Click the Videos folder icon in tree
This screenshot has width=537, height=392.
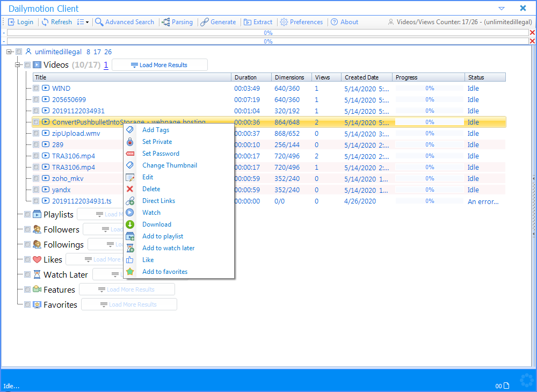tap(37, 64)
